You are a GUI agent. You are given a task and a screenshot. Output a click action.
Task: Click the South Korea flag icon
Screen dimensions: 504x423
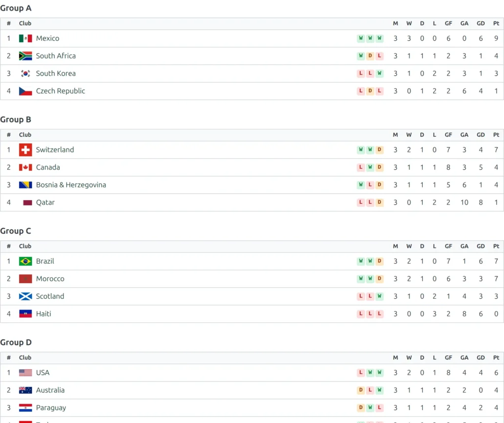[26, 74]
